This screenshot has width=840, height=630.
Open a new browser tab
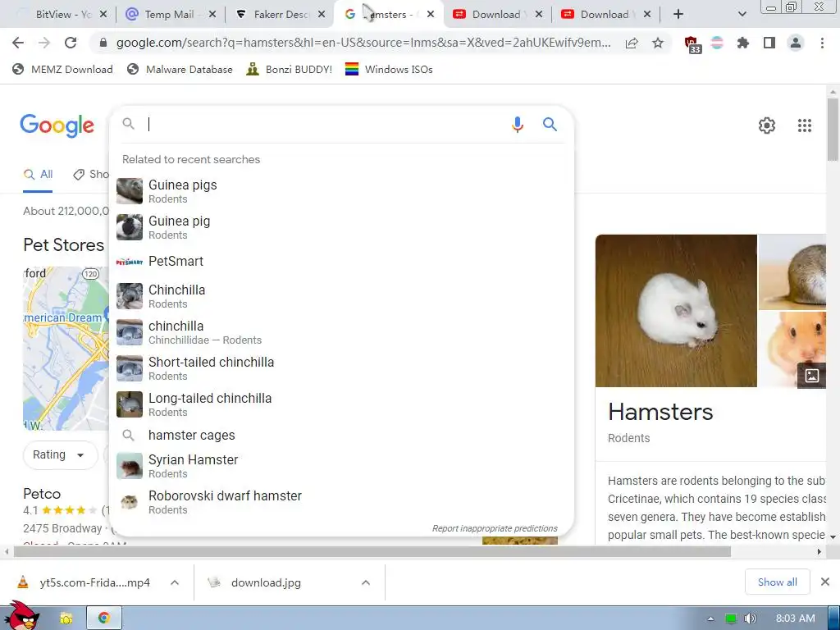[678, 15]
